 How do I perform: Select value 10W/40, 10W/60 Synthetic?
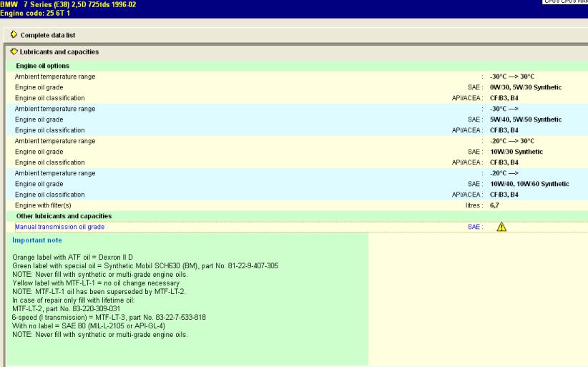[x=529, y=184]
